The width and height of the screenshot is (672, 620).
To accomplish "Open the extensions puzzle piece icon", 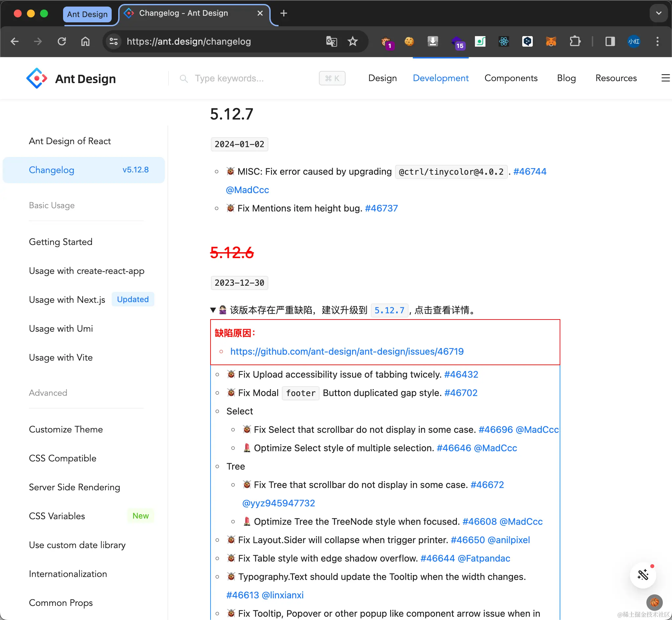I will [x=575, y=41].
